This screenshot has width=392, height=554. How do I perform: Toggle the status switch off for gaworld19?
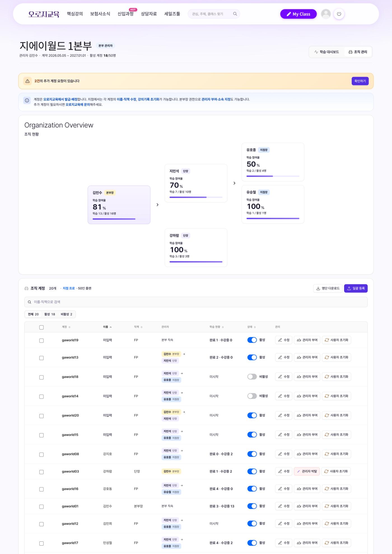(x=252, y=340)
